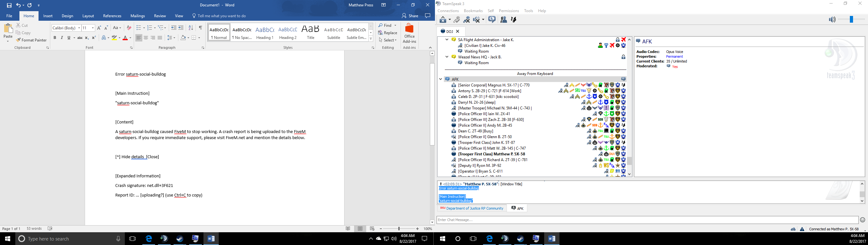The image size is (868, 245).
Task: Click Word's zoom slider in status bar
Action: pyautogui.click(x=399, y=229)
